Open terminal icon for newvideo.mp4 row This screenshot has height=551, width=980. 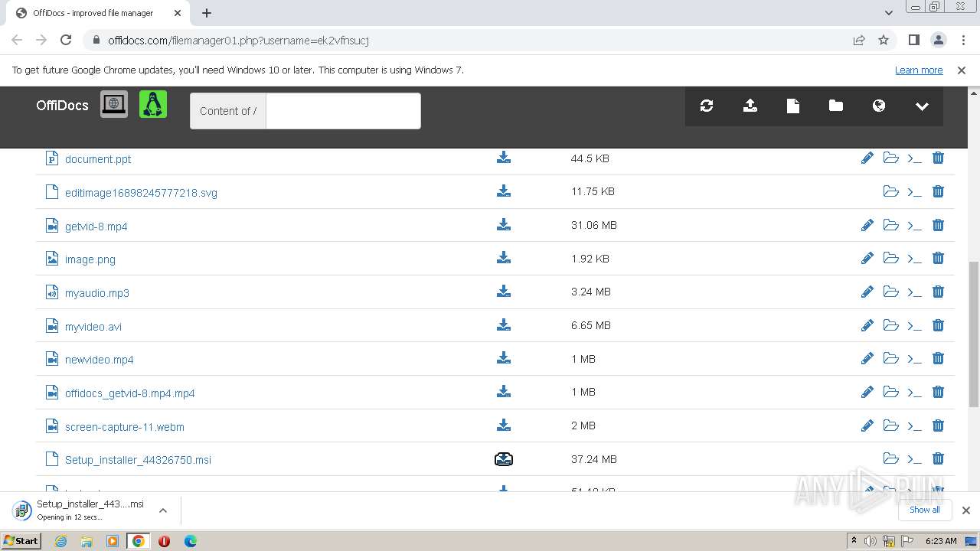tap(914, 359)
